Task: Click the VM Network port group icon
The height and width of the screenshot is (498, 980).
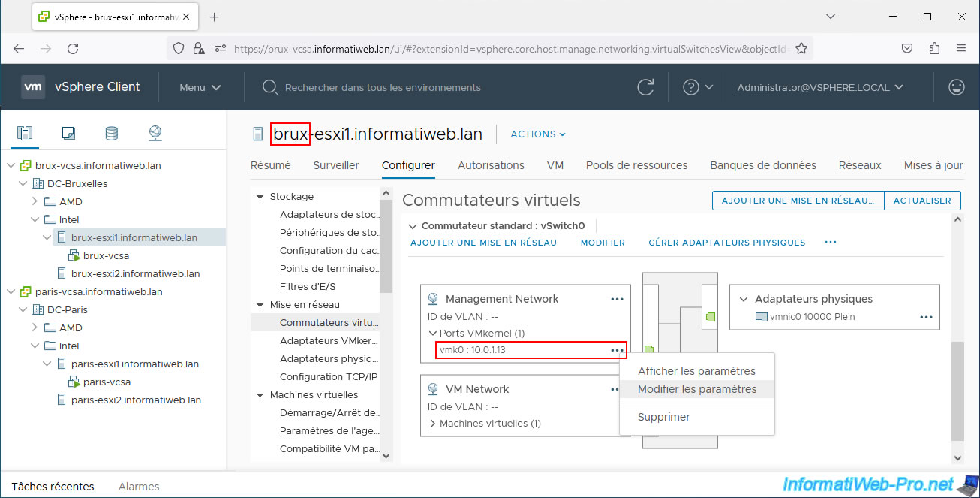Action: point(433,389)
